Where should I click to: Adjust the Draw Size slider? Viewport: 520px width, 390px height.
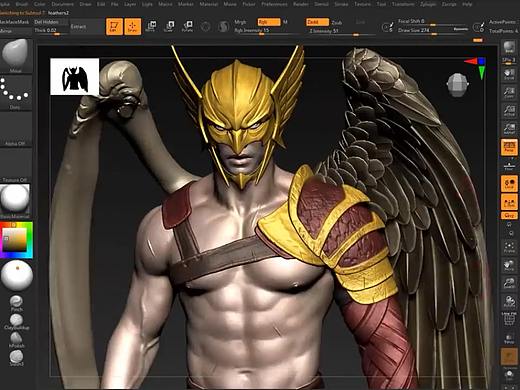[x=433, y=31]
